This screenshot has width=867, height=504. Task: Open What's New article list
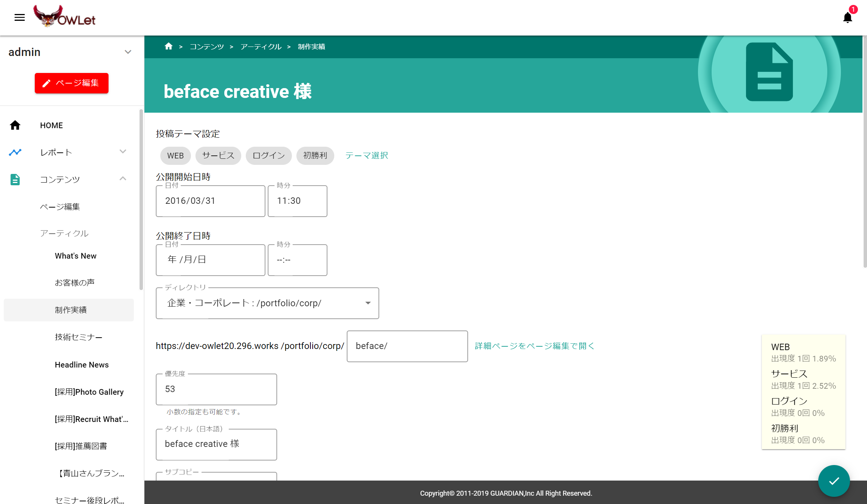[76, 256]
